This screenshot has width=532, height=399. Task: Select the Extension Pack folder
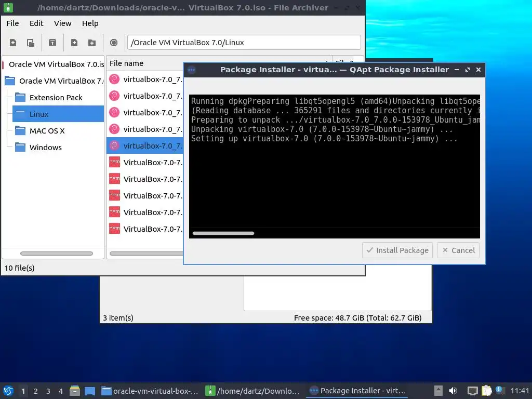coord(56,97)
